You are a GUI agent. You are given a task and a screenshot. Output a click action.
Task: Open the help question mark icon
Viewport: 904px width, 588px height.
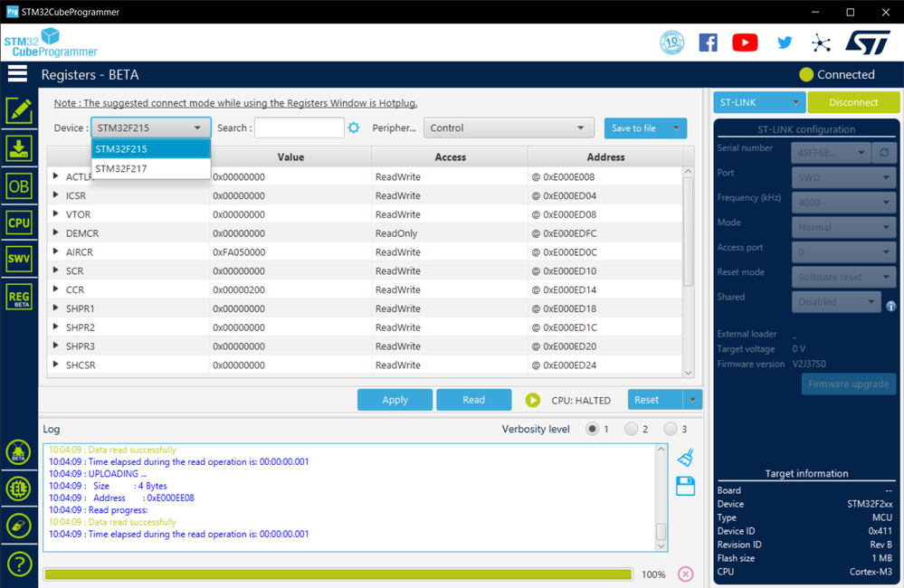18,564
